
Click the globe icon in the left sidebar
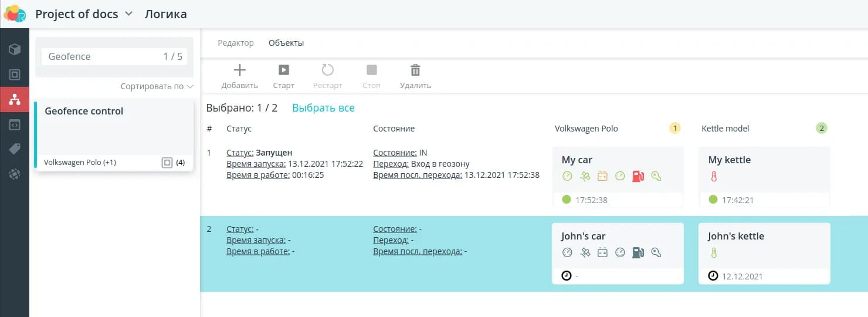(x=15, y=174)
